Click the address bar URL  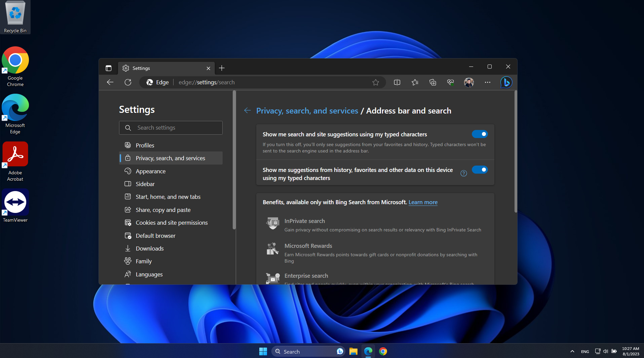click(206, 82)
